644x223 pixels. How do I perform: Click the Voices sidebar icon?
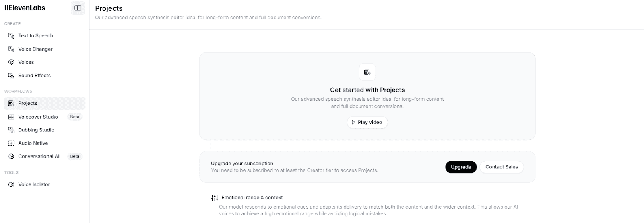11,62
